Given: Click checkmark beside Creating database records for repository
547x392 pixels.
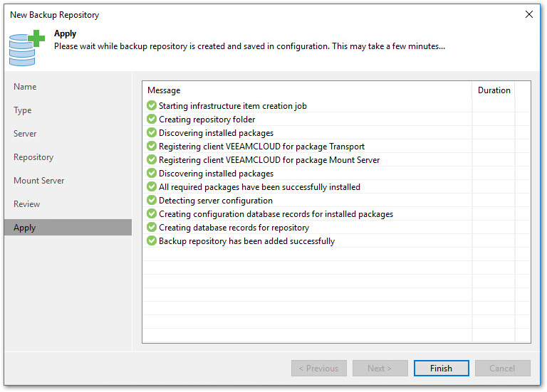Looking at the screenshot, I should 152,228.
